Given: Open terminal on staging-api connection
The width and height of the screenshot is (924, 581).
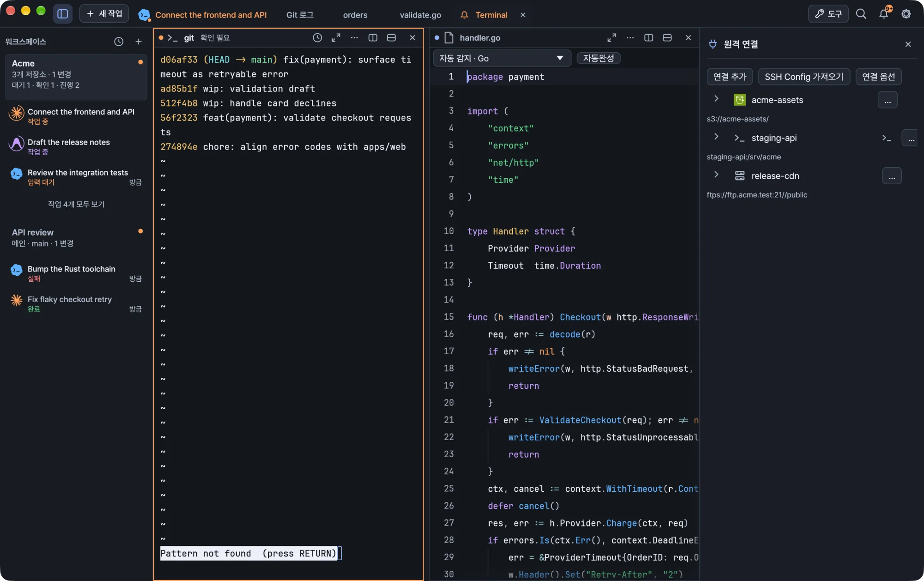Looking at the screenshot, I should click(887, 138).
